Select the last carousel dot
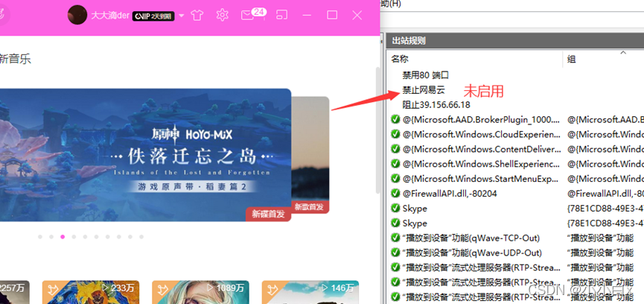This screenshot has height=304, width=644. [x=141, y=237]
